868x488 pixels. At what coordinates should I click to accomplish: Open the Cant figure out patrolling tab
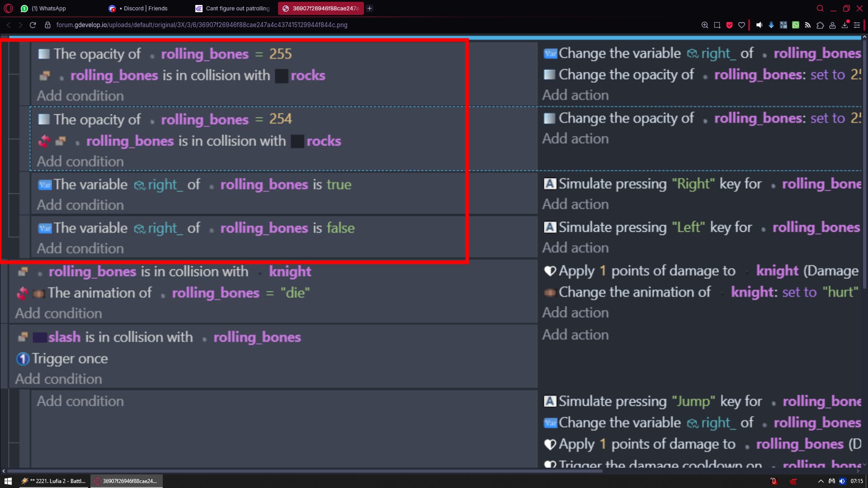[x=237, y=8]
